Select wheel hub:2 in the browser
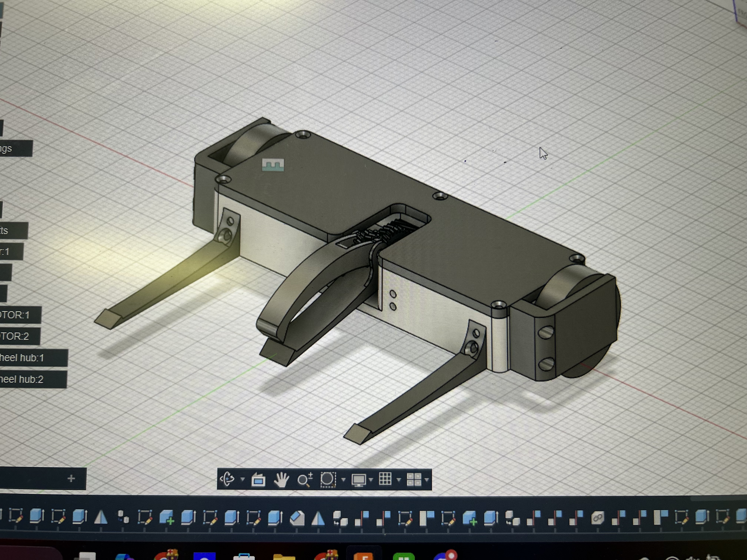This screenshot has width=747, height=560. (x=22, y=379)
